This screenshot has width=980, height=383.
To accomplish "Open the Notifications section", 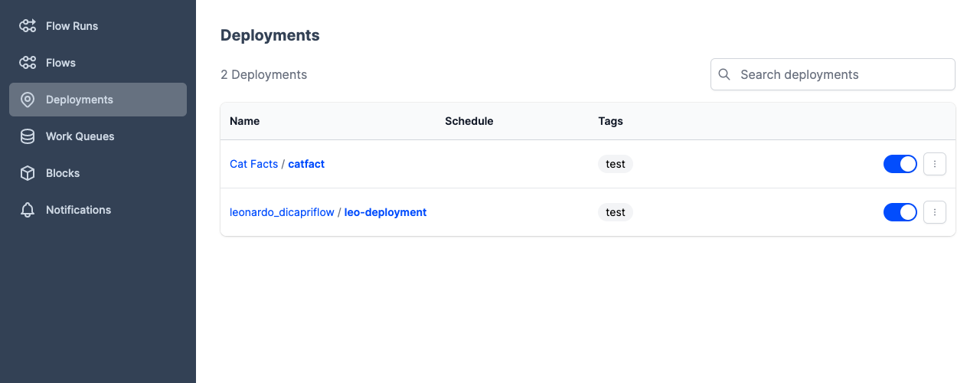I will click(x=98, y=210).
